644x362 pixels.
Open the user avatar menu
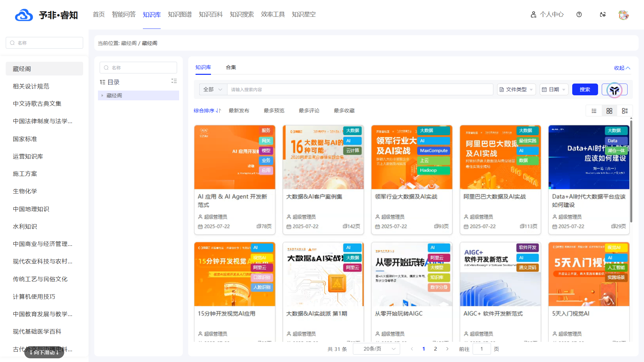(x=623, y=15)
